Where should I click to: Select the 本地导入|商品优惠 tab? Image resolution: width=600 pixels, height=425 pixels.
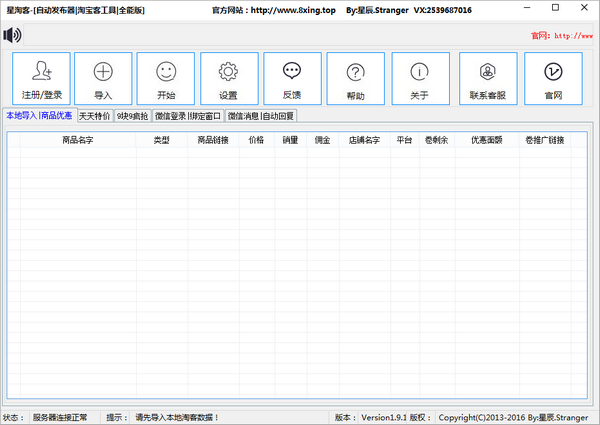[39, 115]
